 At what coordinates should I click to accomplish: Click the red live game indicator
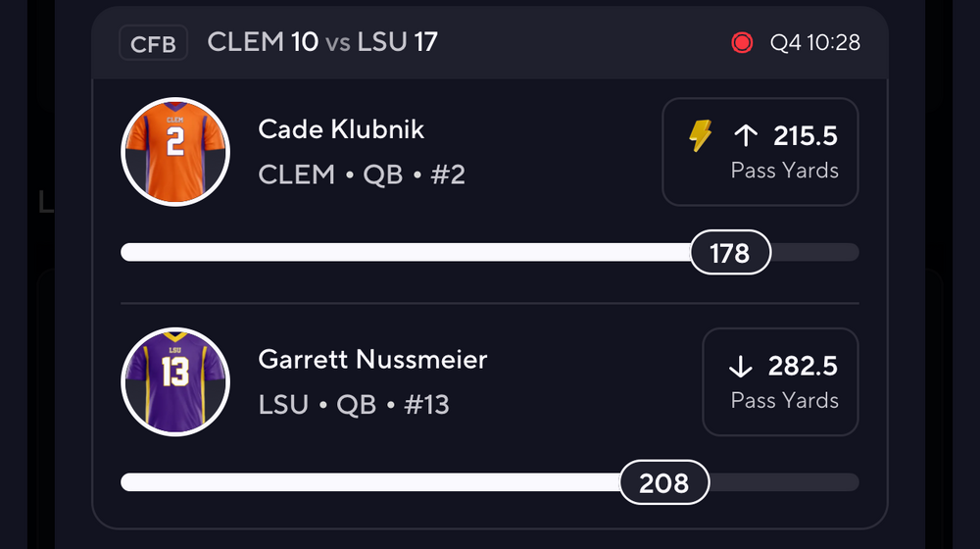742,43
